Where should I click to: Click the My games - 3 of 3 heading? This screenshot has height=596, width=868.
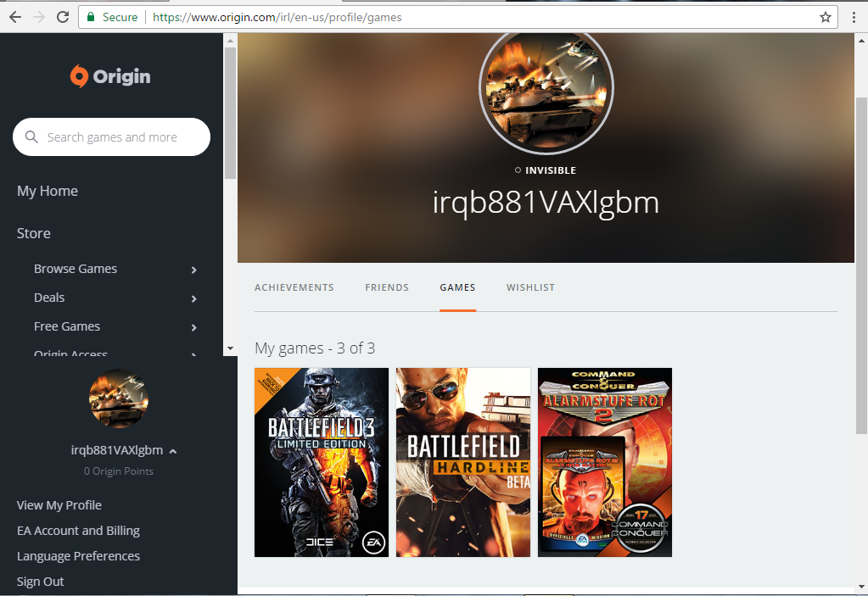pyautogui.click(x=315, y=348)
